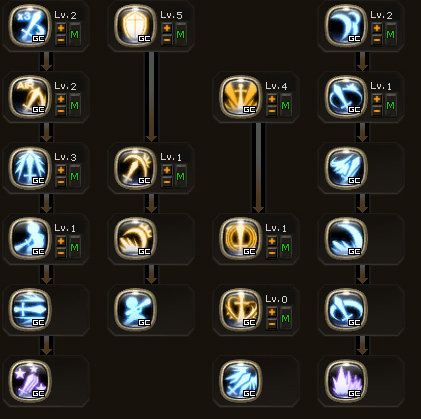Select the AIR slash skill icon

click(30, 97)
